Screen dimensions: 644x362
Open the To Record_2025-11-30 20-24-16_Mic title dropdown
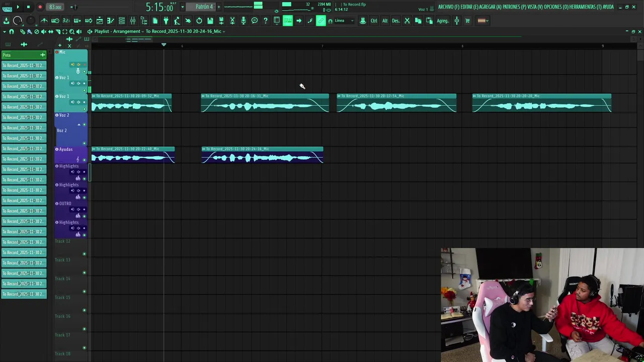(185, 31)
